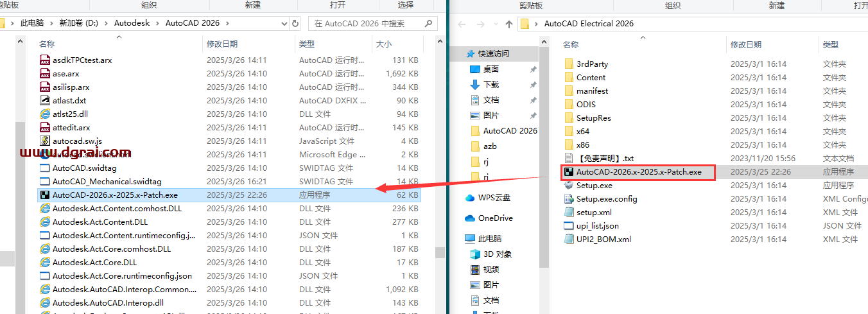Image resolution: width=868 pixels, height=314 pixels.
Task: Expand the chevron after 此电脑 breadcrumb
Action: coord(52,23)
